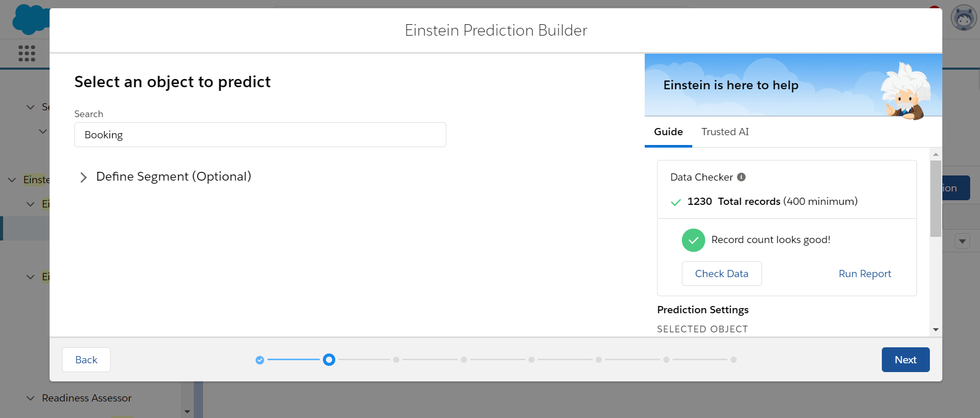Screen dimensions: 980x418
Task: Click the Search object input field
Action: click(x=260, y=135)
